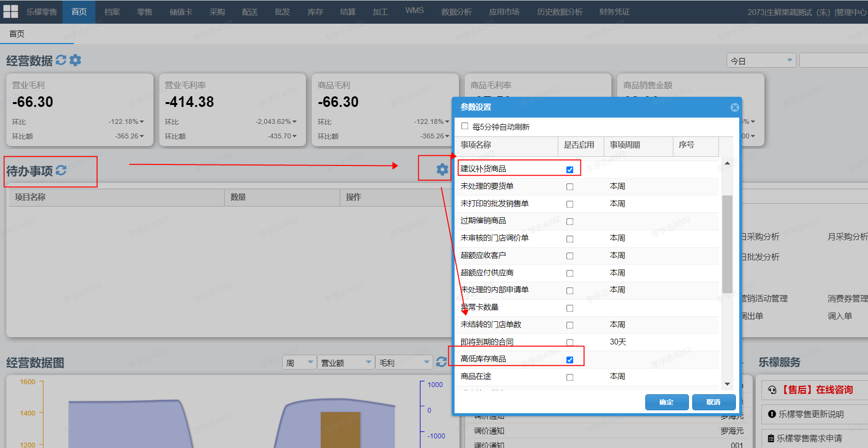Image resolution: width=868 pixels, height=448 pixels.
Task: Check 超额应收客户 checkbox
Action: coord(570,256)
